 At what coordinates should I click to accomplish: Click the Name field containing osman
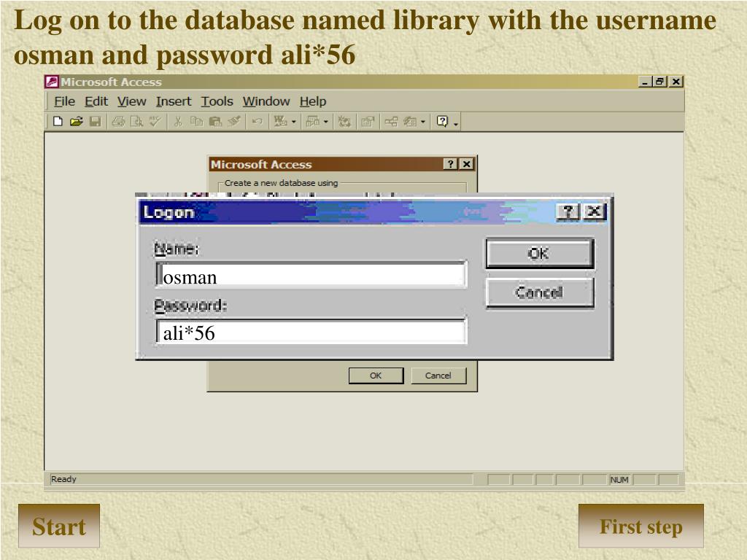[311, 275]
